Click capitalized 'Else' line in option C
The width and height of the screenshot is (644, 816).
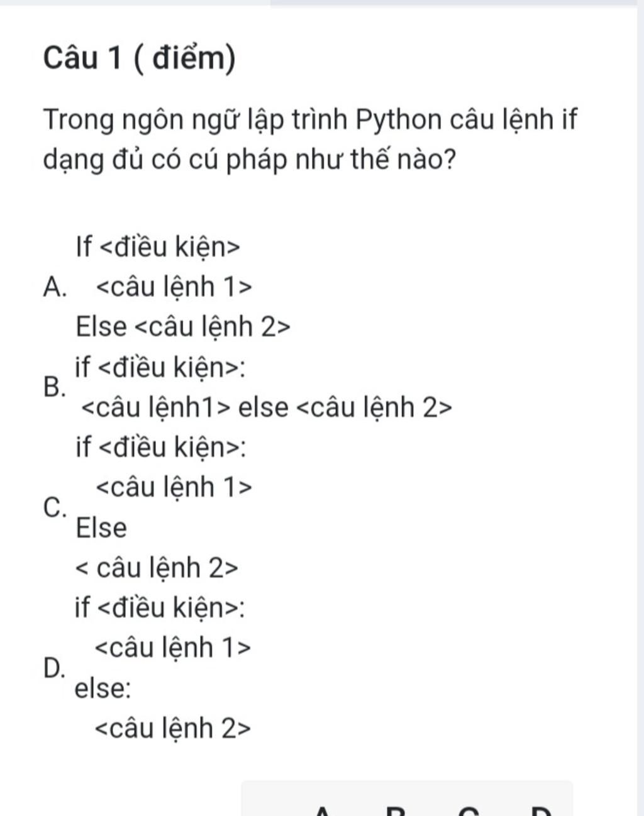click(x=101, y=527)
